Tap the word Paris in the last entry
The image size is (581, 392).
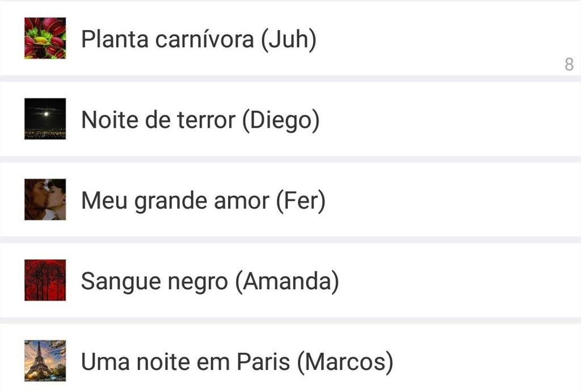263,362
